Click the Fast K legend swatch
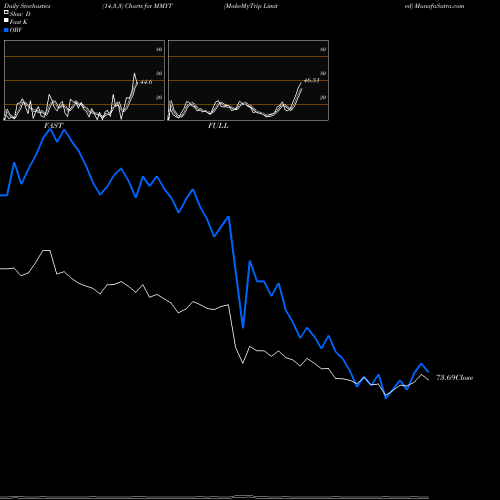 [6, 21]
